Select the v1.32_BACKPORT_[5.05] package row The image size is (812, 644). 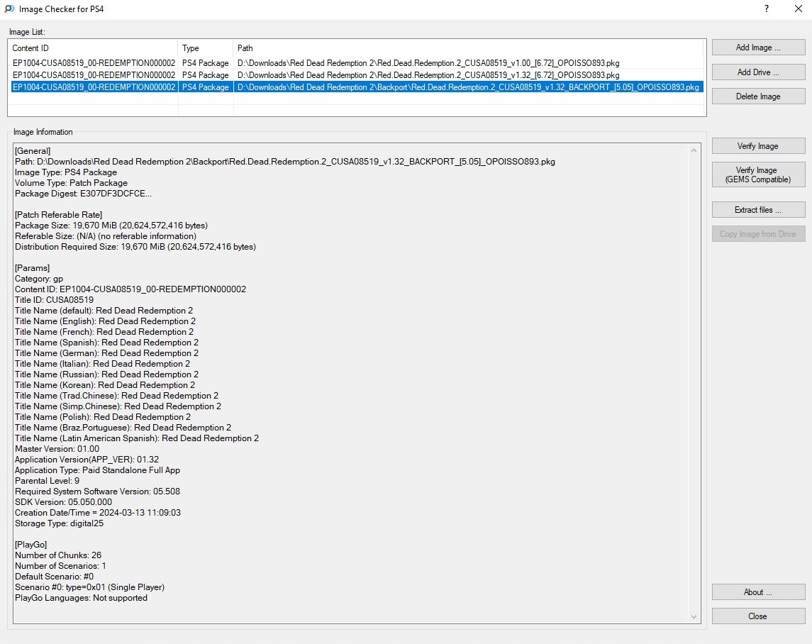[x=357, y=87]
